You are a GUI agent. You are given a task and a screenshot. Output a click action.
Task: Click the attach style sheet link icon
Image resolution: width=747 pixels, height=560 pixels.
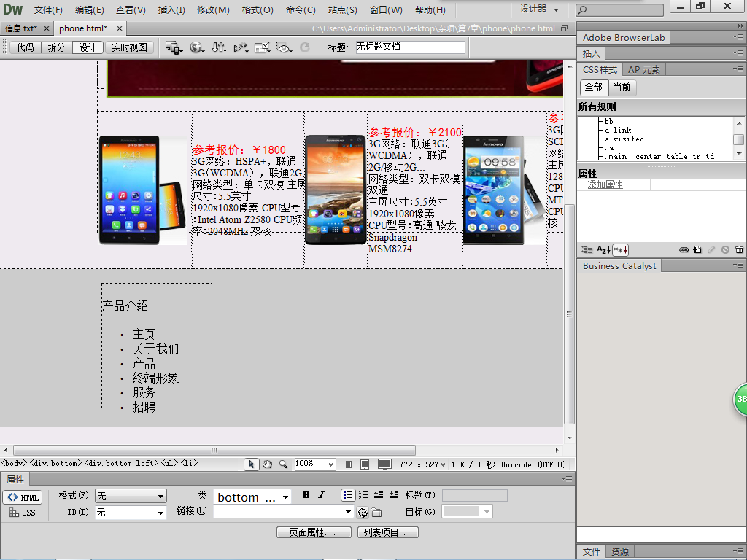point(684,249)
